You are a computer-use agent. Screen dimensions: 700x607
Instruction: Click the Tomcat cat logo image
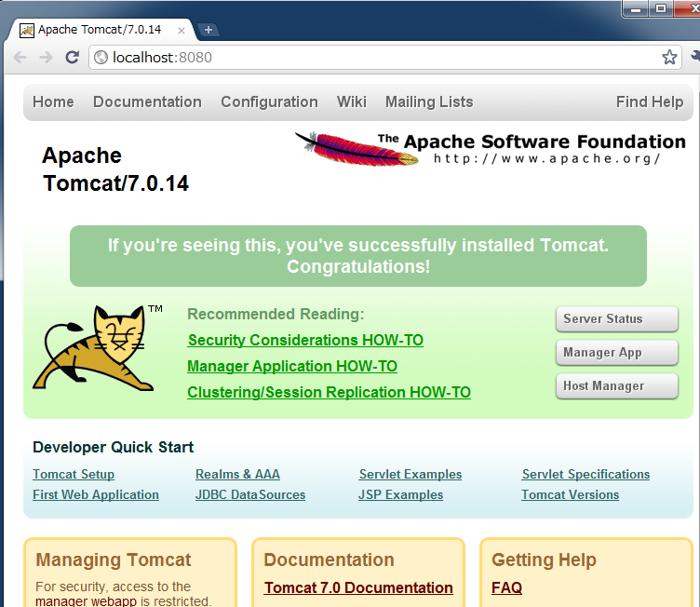pos(94,348)
